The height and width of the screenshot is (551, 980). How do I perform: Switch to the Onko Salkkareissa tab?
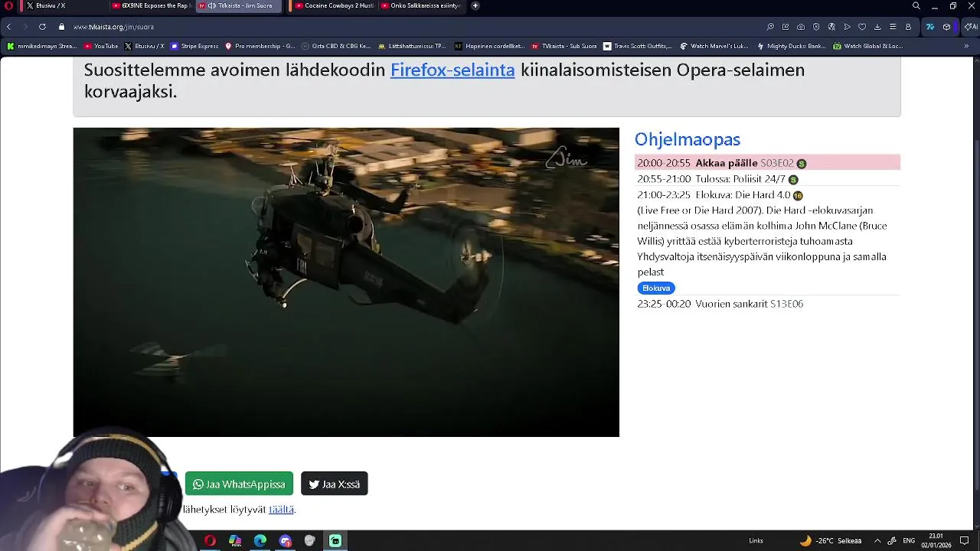tap(420, 5)
